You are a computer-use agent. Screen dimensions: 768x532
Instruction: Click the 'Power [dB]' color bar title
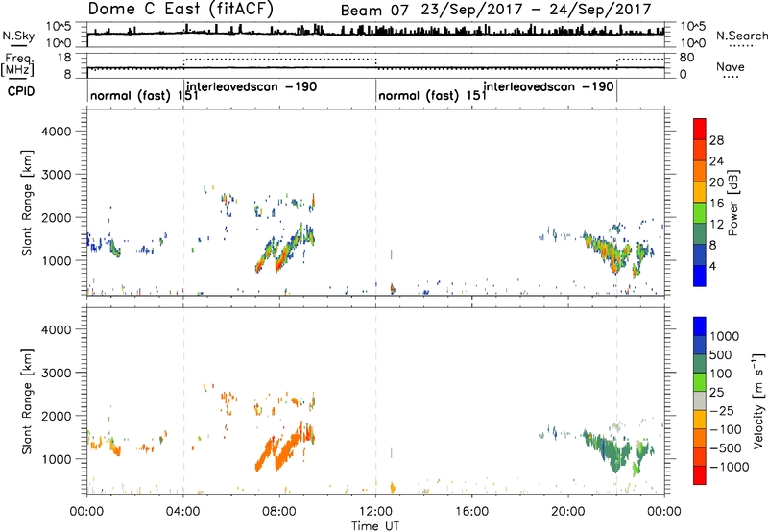point(733,203)
